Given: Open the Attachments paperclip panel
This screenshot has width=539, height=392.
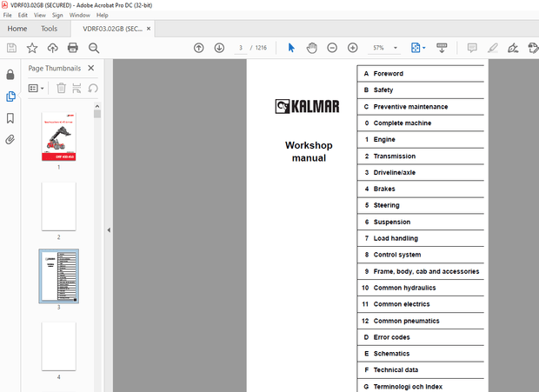Looking at the screenshot, I should point(10,139).
